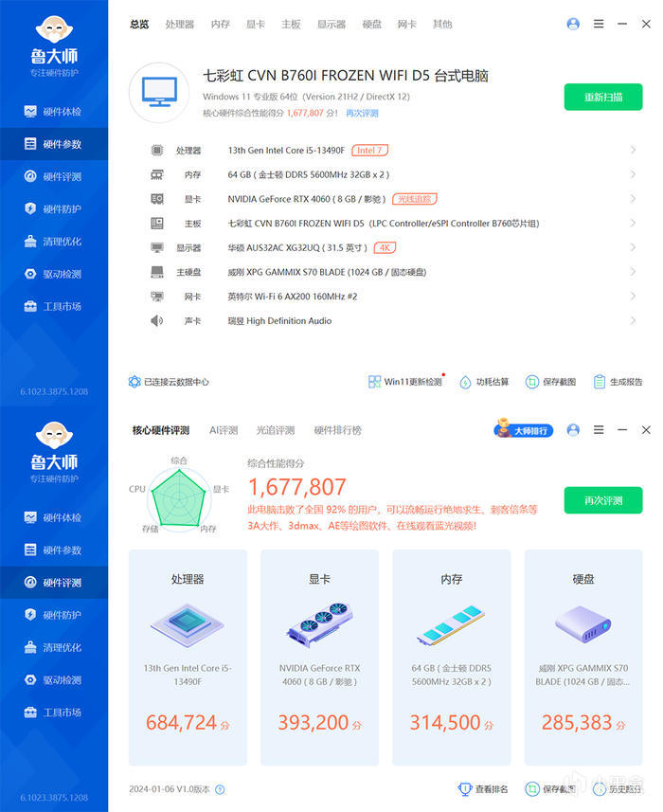This screenshot has height=812, width=663.
Task: Open 工具市场 in the lower window sidebar
Action: click(53, 713)
